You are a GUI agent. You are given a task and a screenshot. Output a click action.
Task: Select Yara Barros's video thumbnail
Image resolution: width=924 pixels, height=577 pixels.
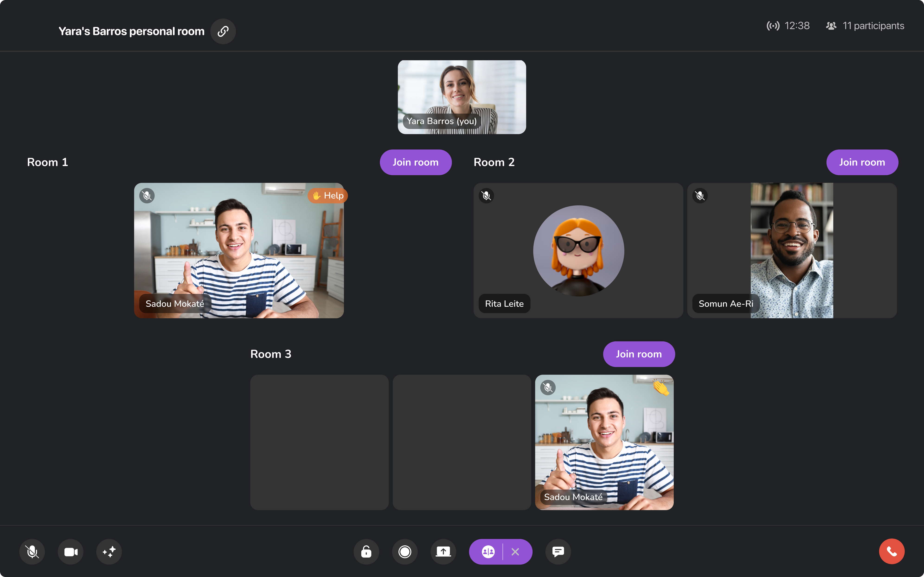pos(462,97)
